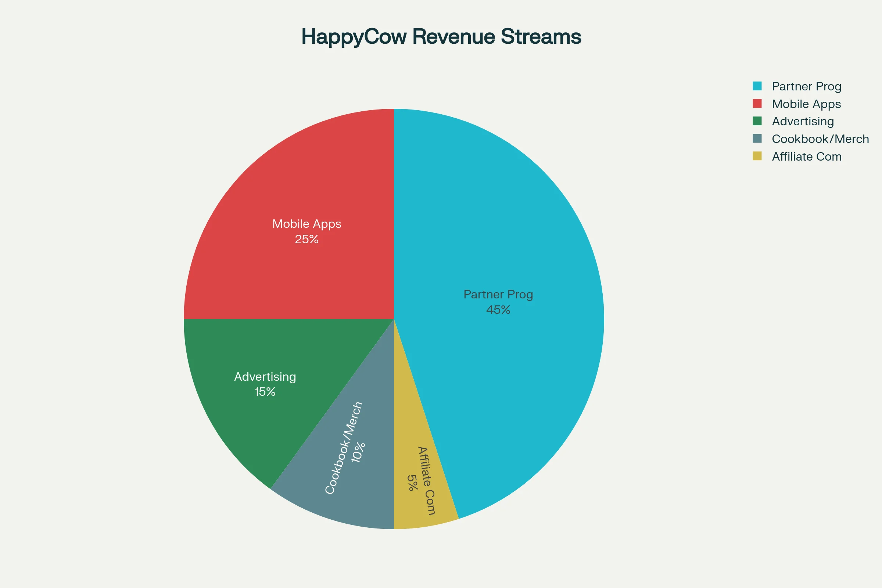Screen dimensions: 882x588
Task: Click the 25% label on Mobile Apps slice
Action: point(306,239)
